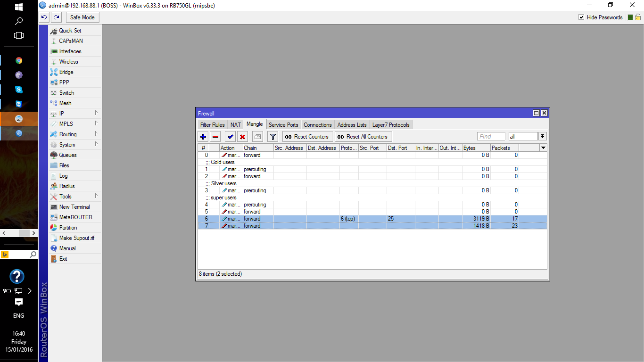Open the column chooser arrow in table header
This screenshot has width=644, height=362.
pyautogui.click(x=543, y=148)
